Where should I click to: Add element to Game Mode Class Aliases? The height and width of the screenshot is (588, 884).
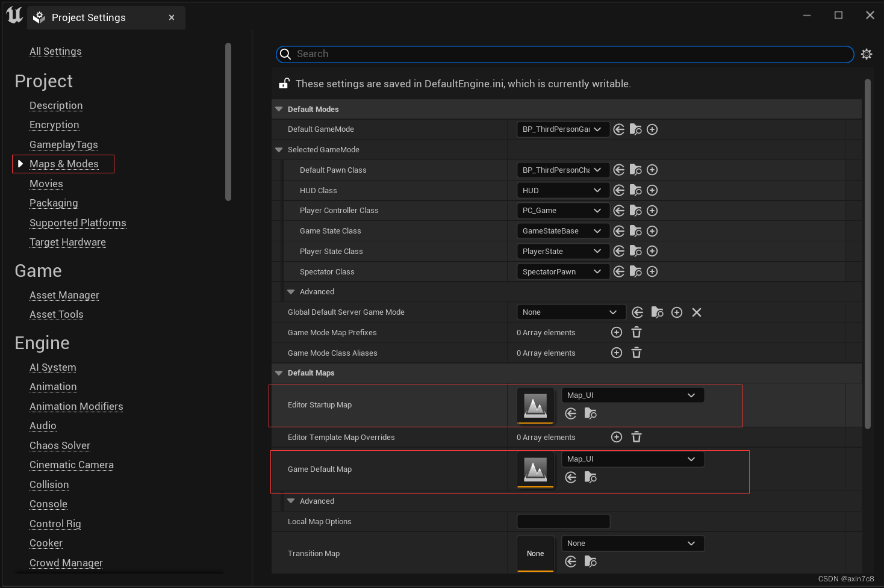[x=617, y=353]
